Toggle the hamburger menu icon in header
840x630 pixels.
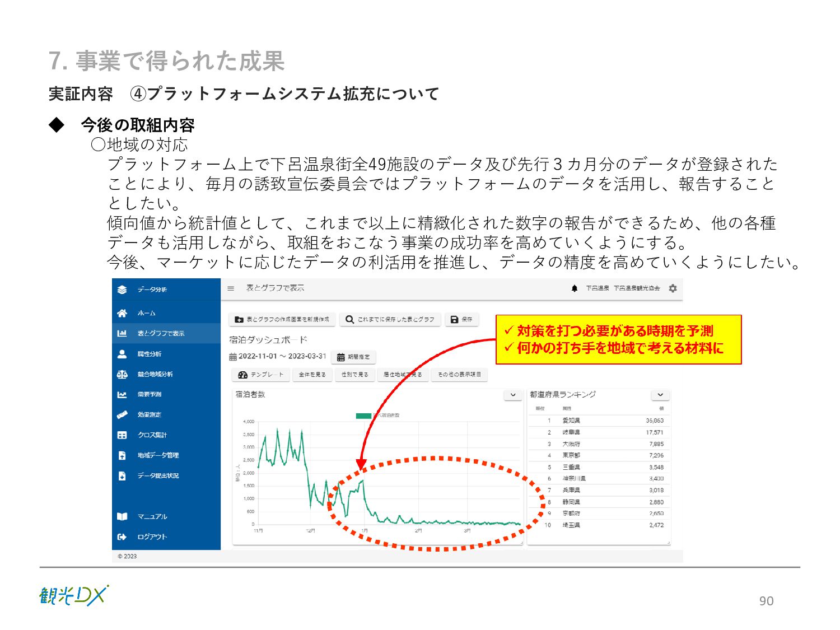[x=231, y=288]
